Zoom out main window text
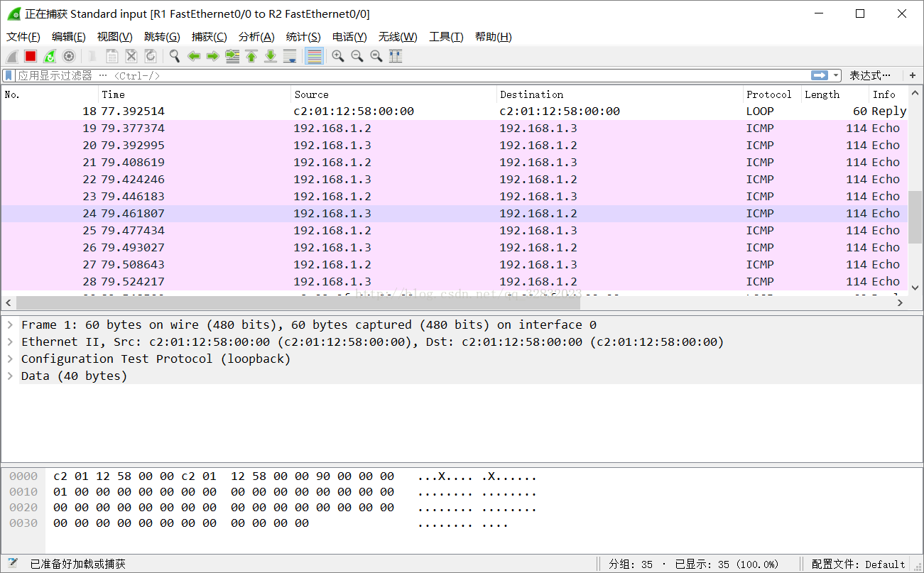924x573 pixels. pos(357,56)
